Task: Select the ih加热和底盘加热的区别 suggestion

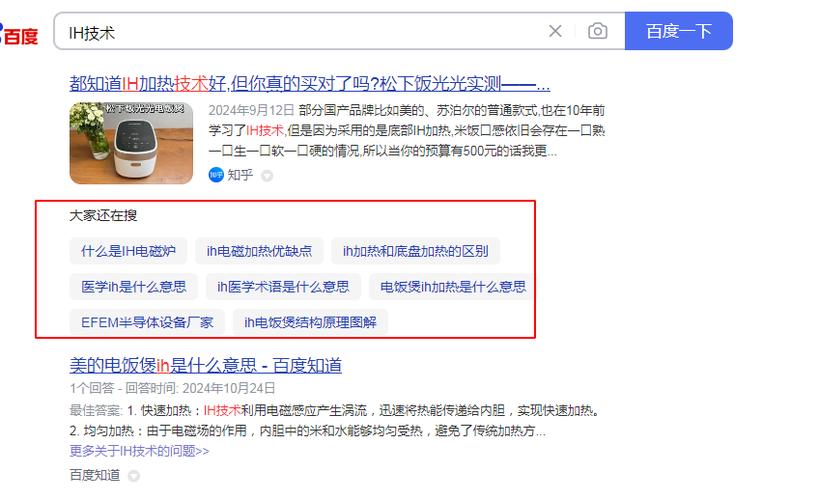Action: (415, 251)
